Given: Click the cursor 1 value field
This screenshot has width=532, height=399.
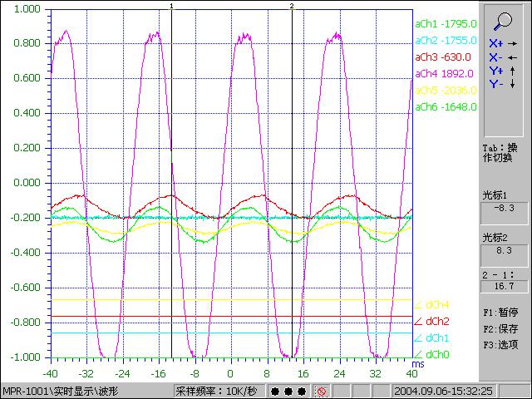Looking at the screenshot, I should click(x=505, y=209).
